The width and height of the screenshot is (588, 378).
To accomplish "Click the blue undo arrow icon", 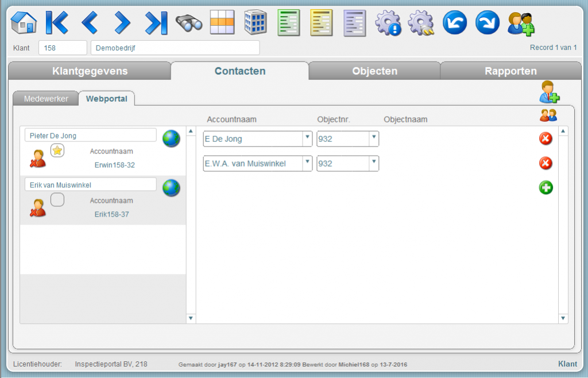I will 454,23.
